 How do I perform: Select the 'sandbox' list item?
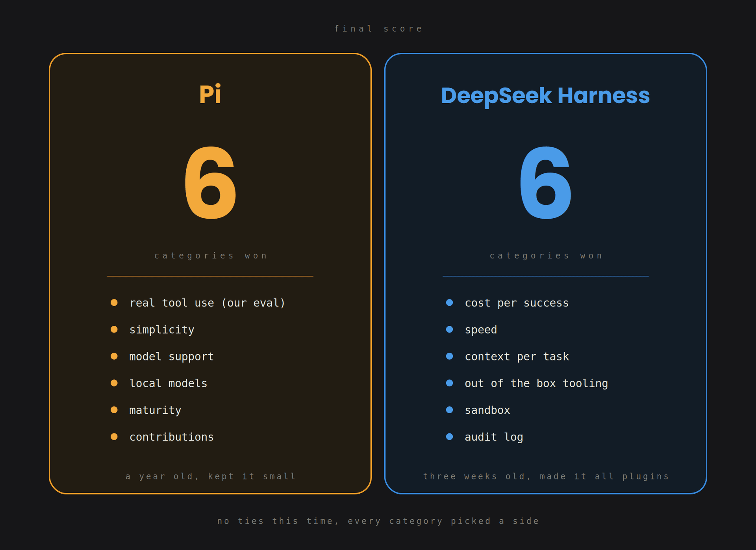pyautogui.click(x=487, y=410)
